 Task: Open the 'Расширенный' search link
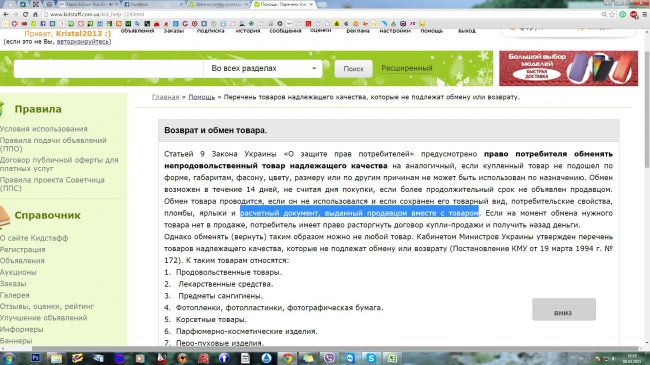tap(407, 68)
